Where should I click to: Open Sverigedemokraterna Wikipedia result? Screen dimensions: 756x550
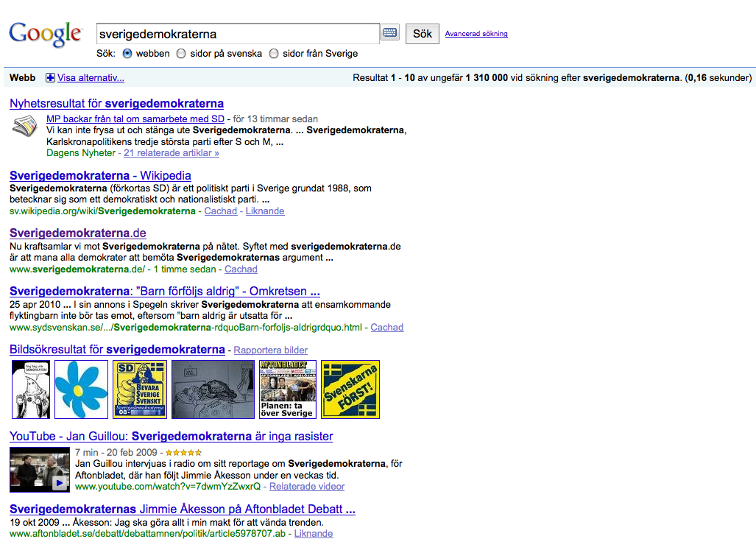100,175
